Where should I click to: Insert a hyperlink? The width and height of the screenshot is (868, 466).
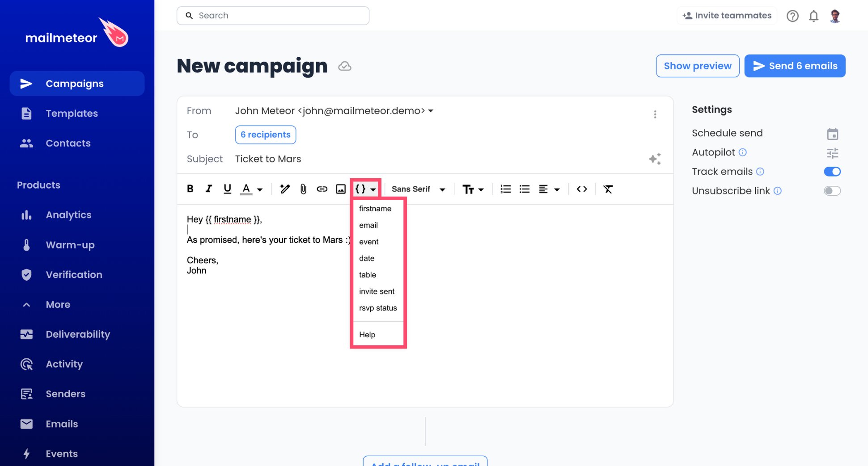(322, 189)
